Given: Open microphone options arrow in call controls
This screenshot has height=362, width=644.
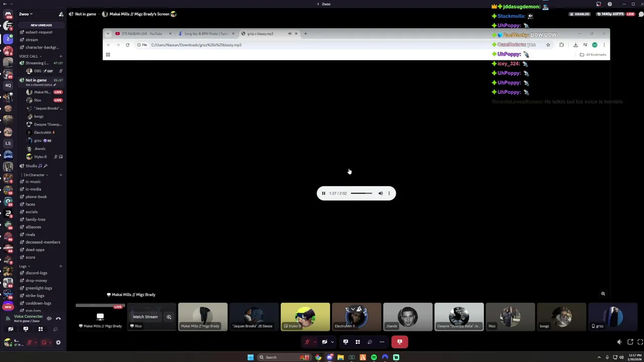Looking at the screenshot, I should [315, 342].
